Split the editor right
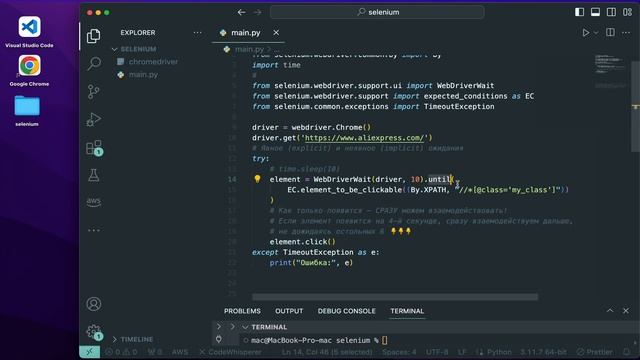 click(x=610, y=32)
